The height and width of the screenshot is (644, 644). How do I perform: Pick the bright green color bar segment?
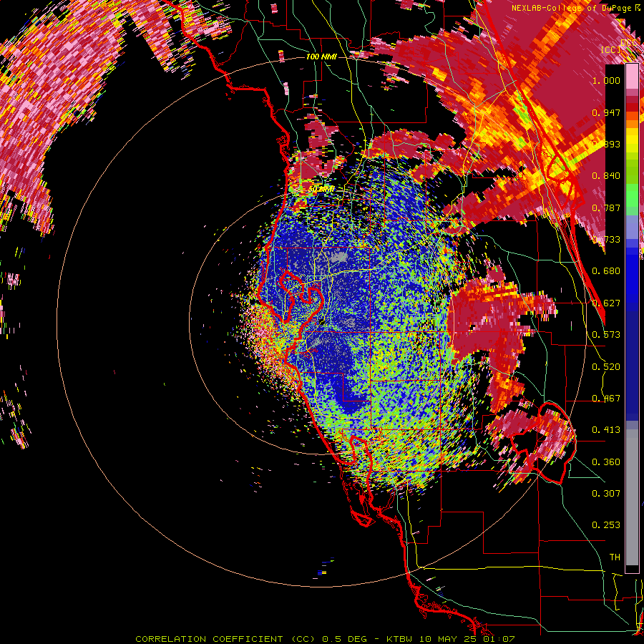(632, 195)
